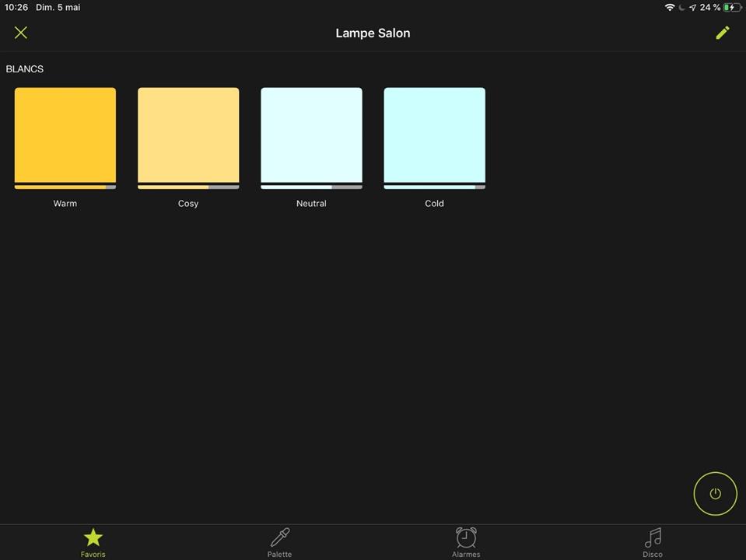Click the Warm brightness bar
The image size is (746, 560).
(65, 187)
